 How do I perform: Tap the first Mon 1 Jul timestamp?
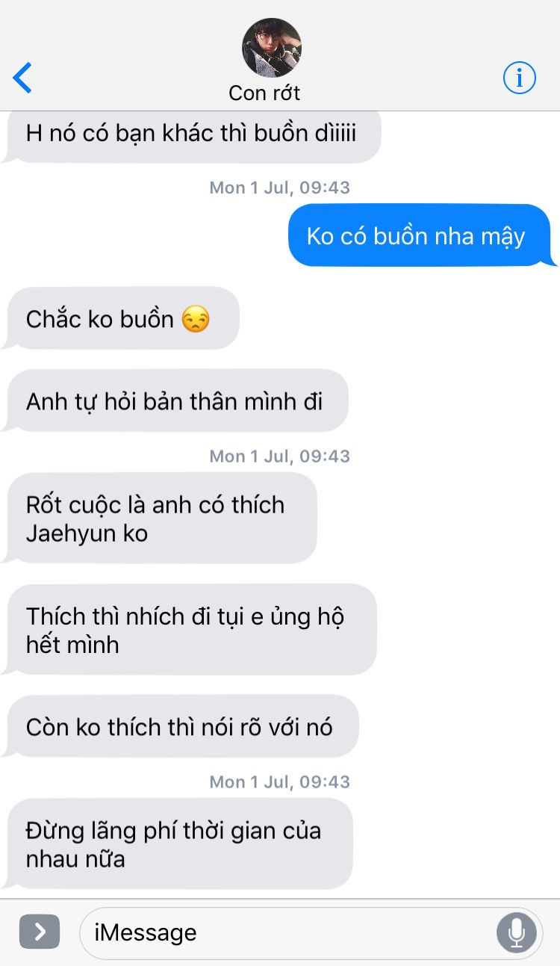point(280,187)
